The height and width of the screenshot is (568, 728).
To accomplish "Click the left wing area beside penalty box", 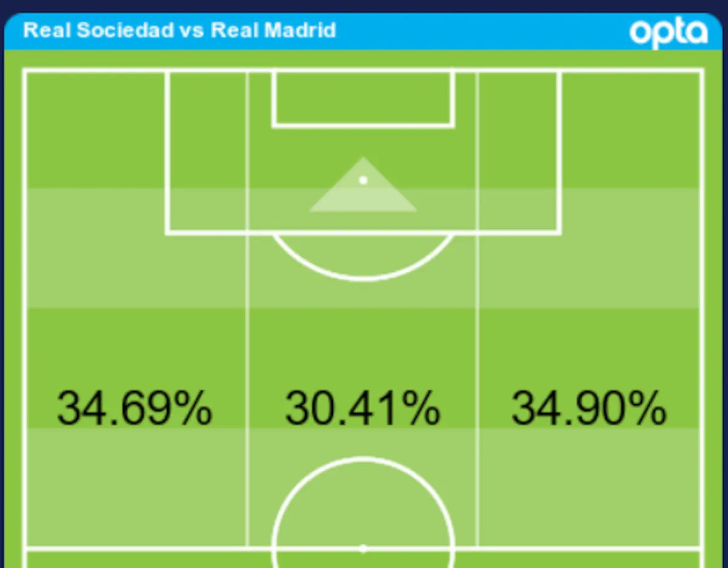I will click(x=95, y=152).
